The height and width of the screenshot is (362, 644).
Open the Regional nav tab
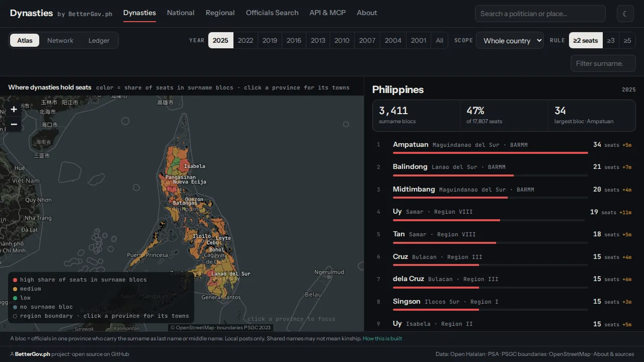click(x=220, y=13)
